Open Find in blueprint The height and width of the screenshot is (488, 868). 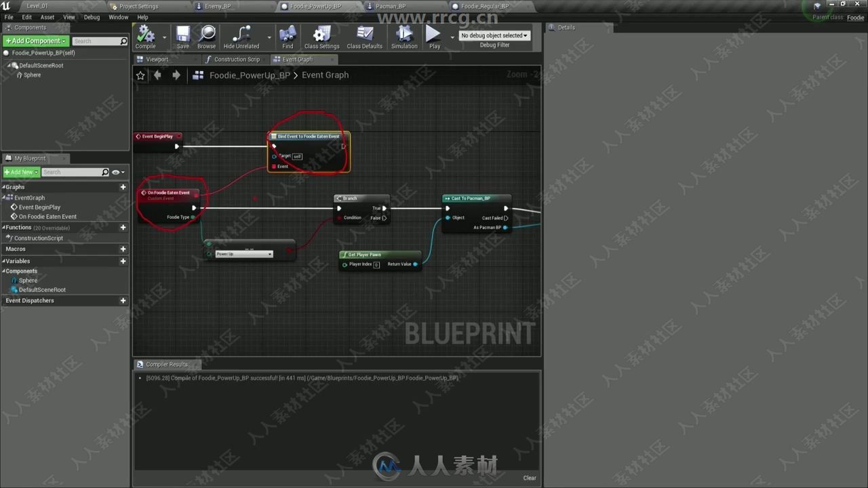click(288, 37)
